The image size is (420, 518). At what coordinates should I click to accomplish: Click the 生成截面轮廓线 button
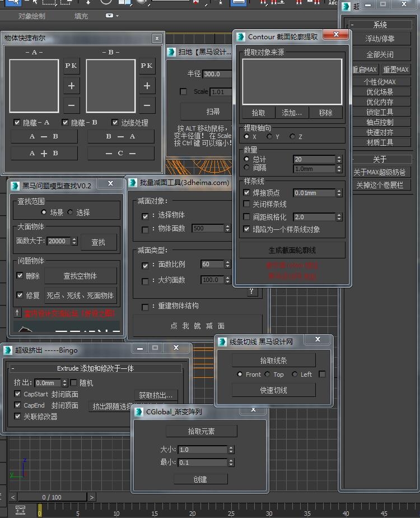[292, 249]
